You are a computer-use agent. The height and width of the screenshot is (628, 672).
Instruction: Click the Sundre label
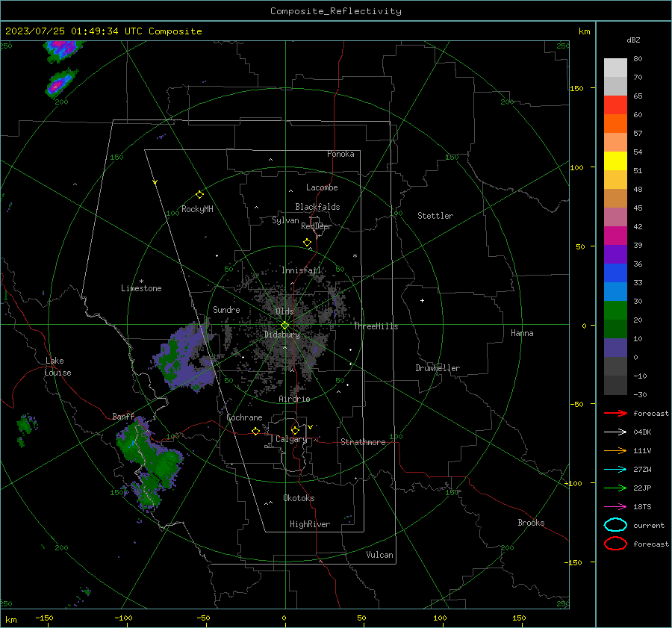(x=226, y=309)
